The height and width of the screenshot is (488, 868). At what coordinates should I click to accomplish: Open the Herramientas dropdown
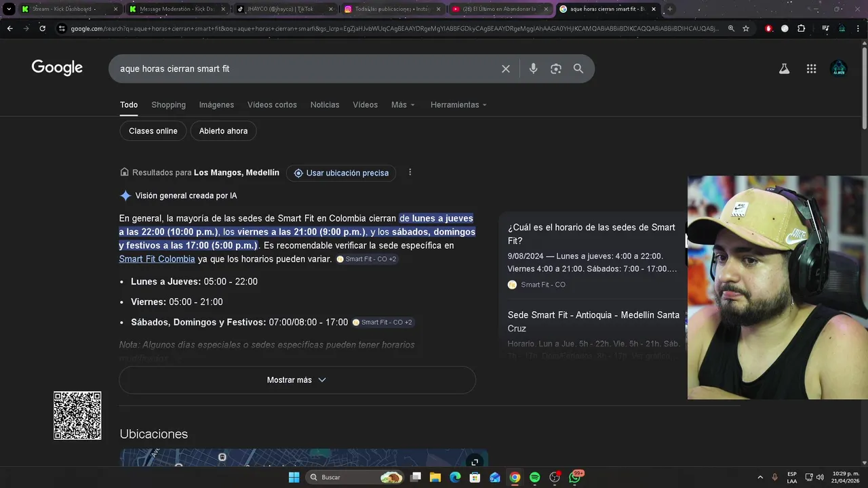458,104
